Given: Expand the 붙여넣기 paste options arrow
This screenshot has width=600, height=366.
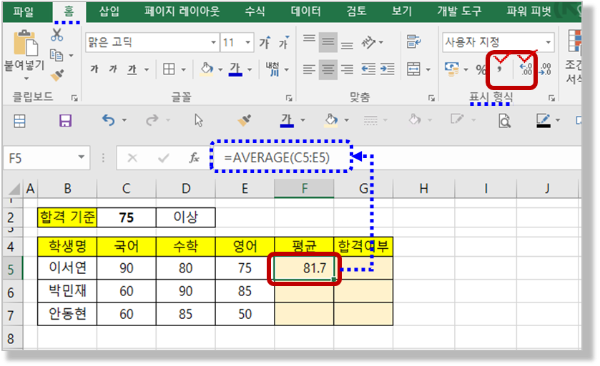Looking at the screenshot, I should pos(26,78).
